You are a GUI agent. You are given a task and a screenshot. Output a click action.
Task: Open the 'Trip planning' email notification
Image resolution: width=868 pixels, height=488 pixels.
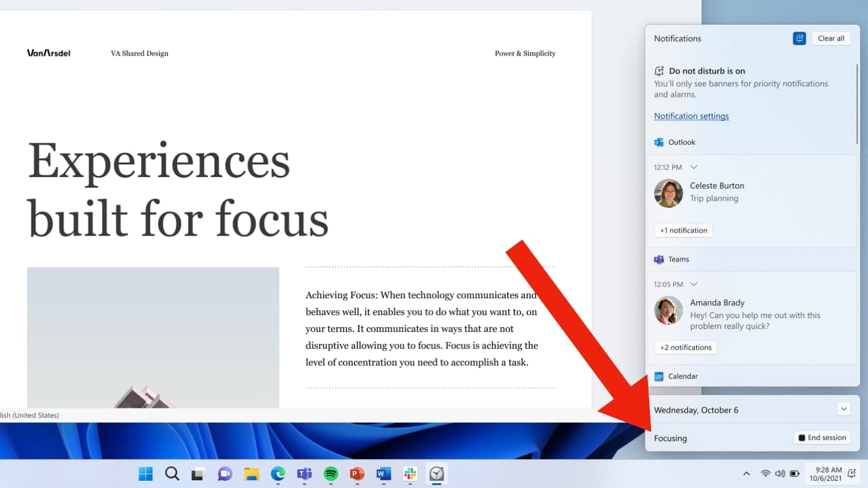pos(714,198)
